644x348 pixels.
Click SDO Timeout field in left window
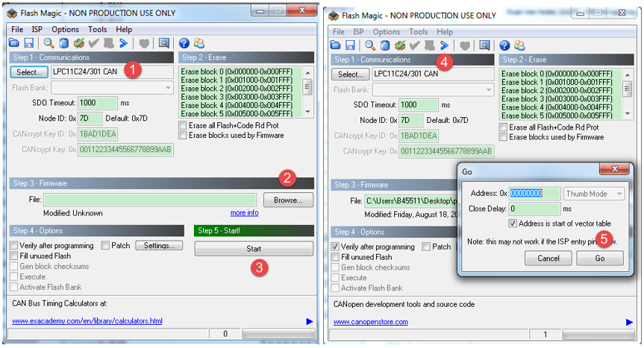[97, 103]
